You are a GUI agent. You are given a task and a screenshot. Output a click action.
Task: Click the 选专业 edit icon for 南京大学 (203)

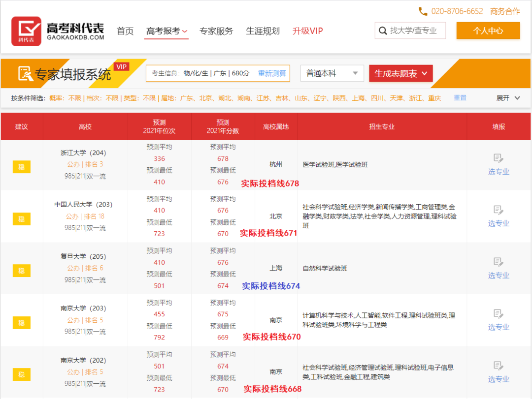pos(498,314)
